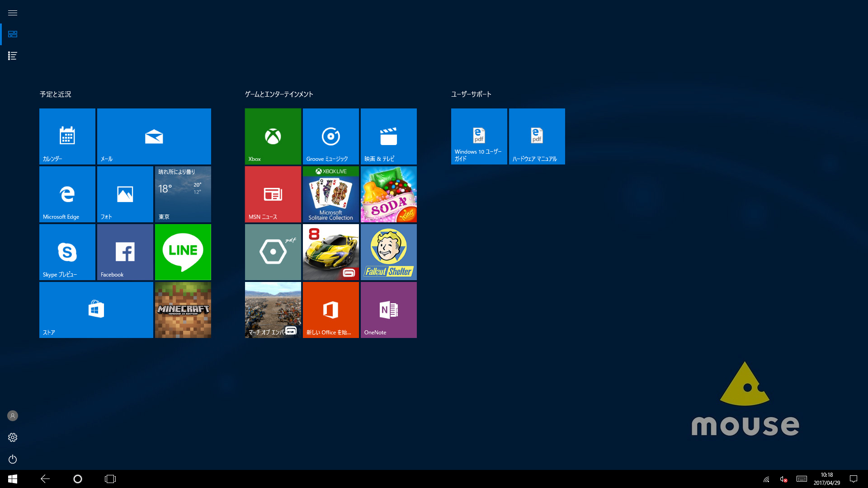Open the 東京 weather tile
Screen dimensions: 868x488
pyautogui.click(x=183, y=194)
